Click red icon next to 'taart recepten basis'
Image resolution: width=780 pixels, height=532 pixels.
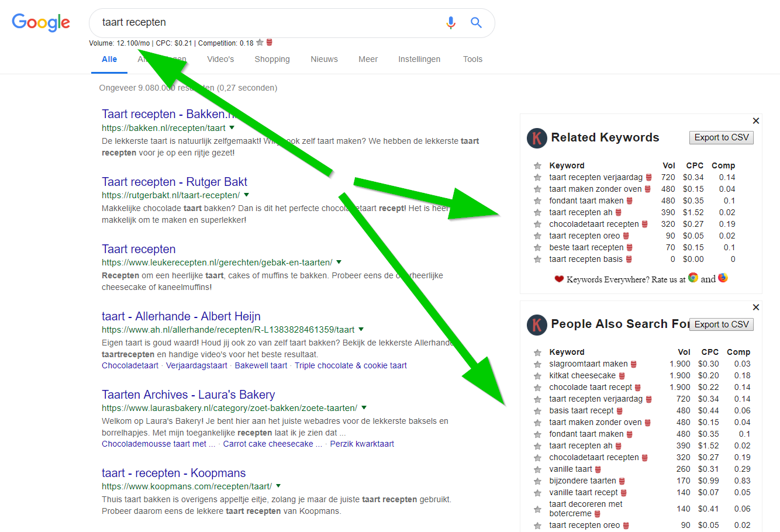click(x=629, y=259)
